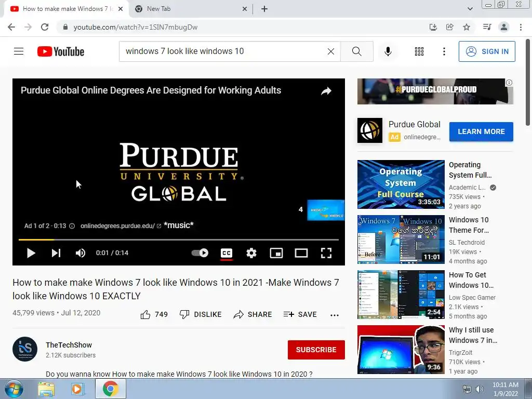The width and height of the screenshot is (532, 399).
Task: Visit onlinedegrees.purdue.edu ad link
Action: [121, 226]
